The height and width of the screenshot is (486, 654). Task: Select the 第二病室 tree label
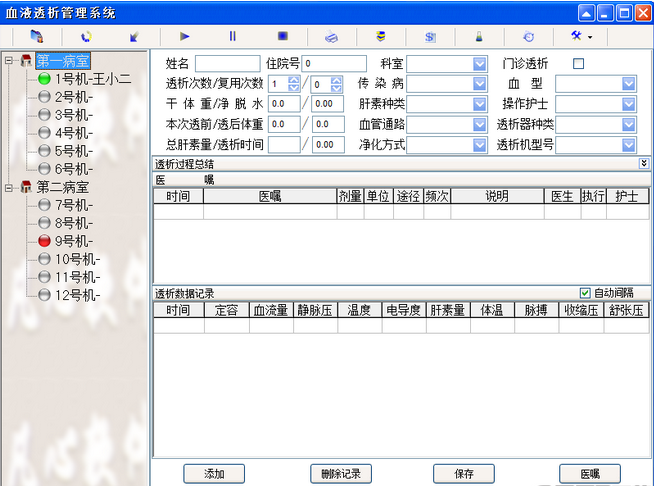tap(63, 187)
